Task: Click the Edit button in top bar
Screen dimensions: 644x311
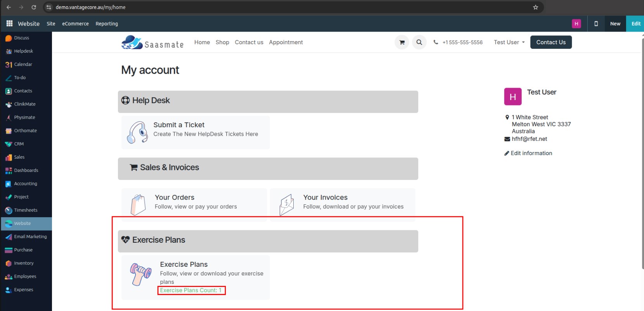Action: [635, 24]
